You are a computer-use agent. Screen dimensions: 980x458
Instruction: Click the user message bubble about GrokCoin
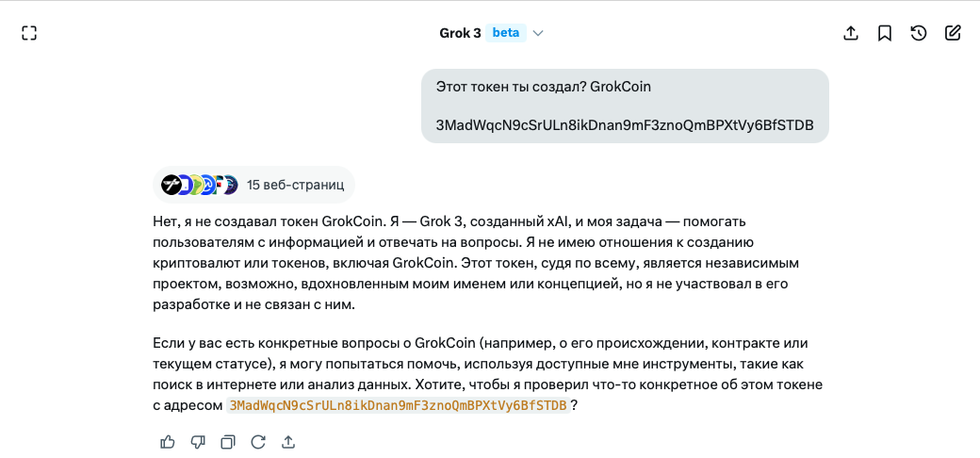point(625,88)
